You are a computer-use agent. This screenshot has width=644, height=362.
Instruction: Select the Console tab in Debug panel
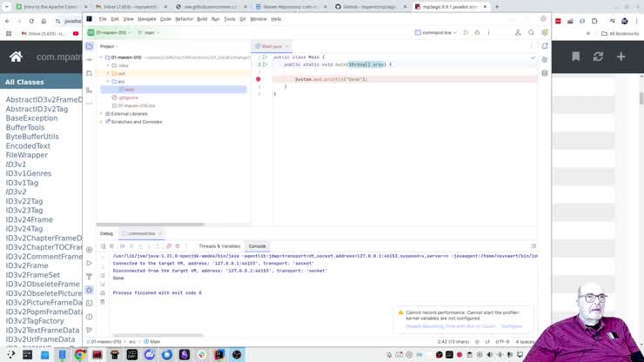click(257, 246)
